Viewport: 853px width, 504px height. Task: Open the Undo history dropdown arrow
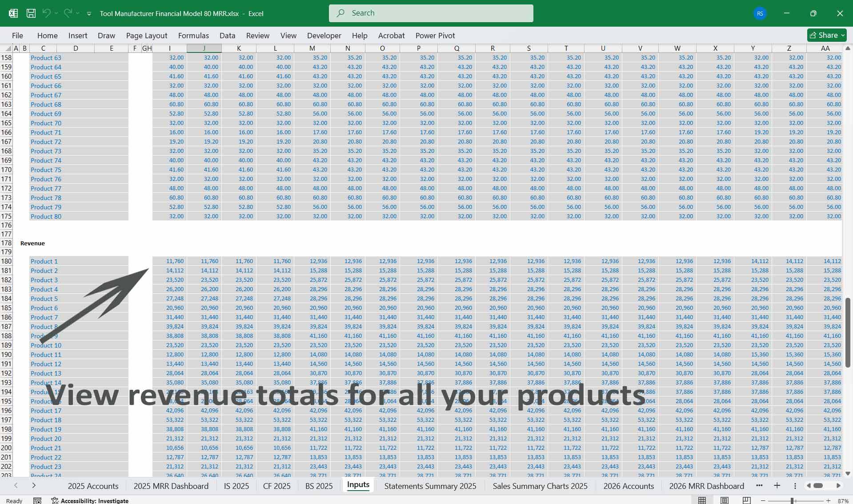click(x=57, y=13)
